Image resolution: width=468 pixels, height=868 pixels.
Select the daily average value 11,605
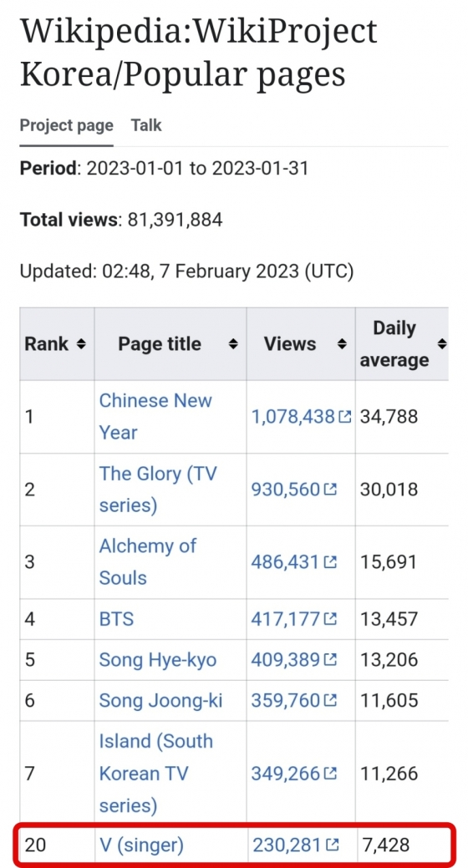pyautogui.click(x=389, y=701)
